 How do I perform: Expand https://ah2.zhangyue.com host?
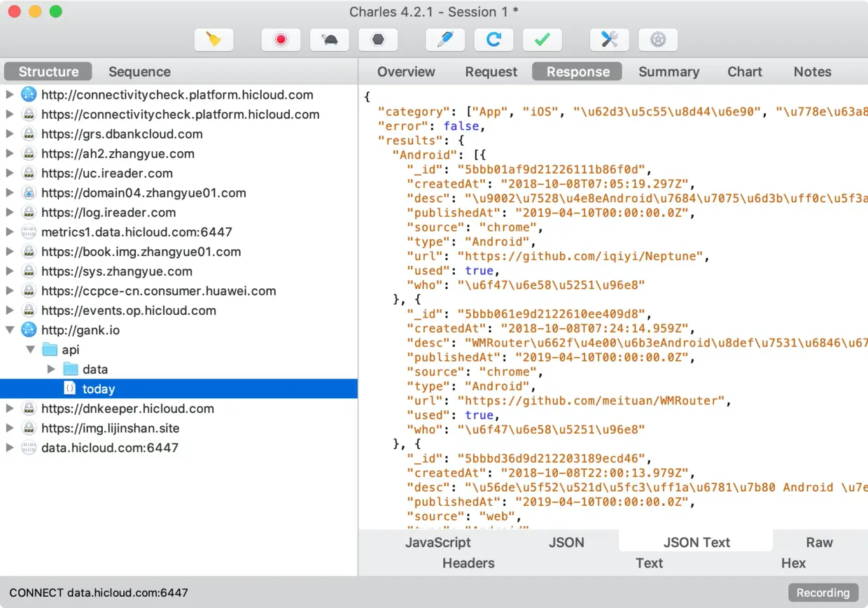point(10,153)
